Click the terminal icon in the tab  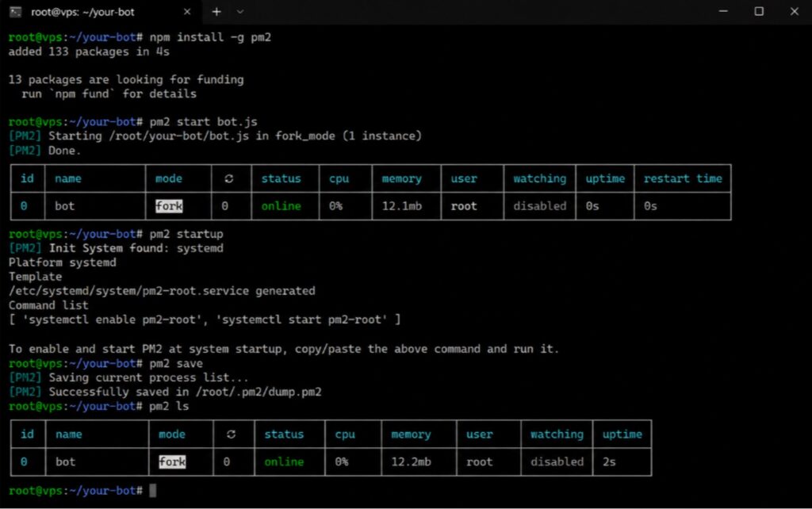coord(16,12)
